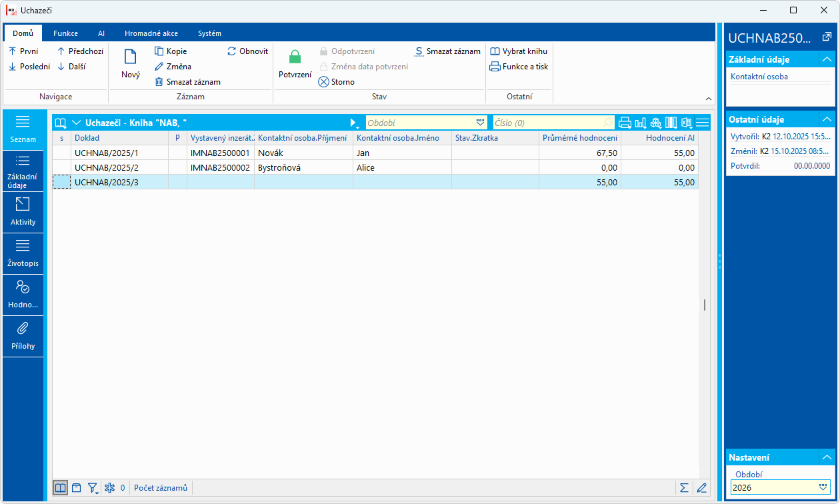Open the Aktivity sidebar section
840x504 pixels.
23,213
